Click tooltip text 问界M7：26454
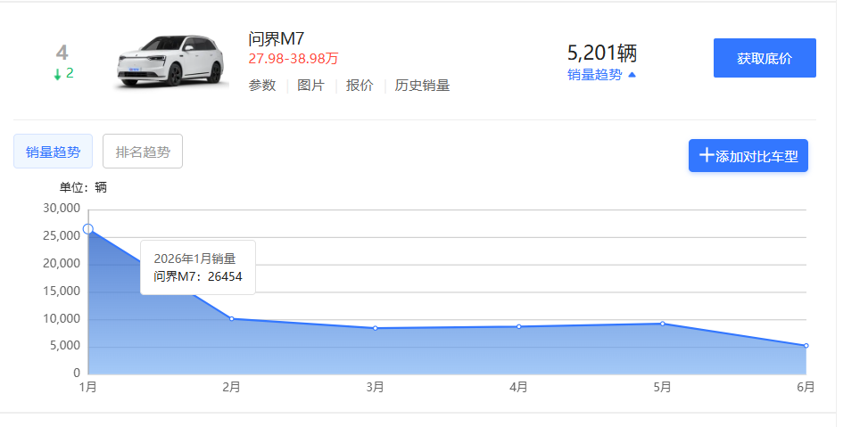Viewport: 868px width, 427px height. pos(198,276)
